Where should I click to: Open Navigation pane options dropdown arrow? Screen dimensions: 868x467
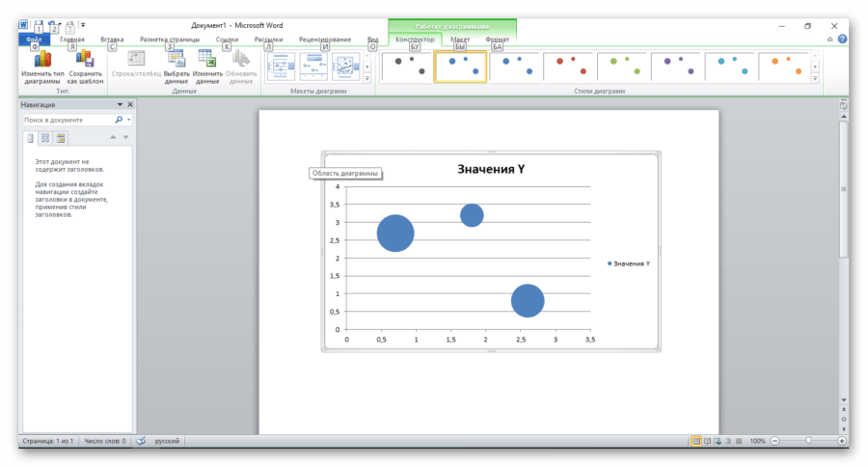point(120,104)
